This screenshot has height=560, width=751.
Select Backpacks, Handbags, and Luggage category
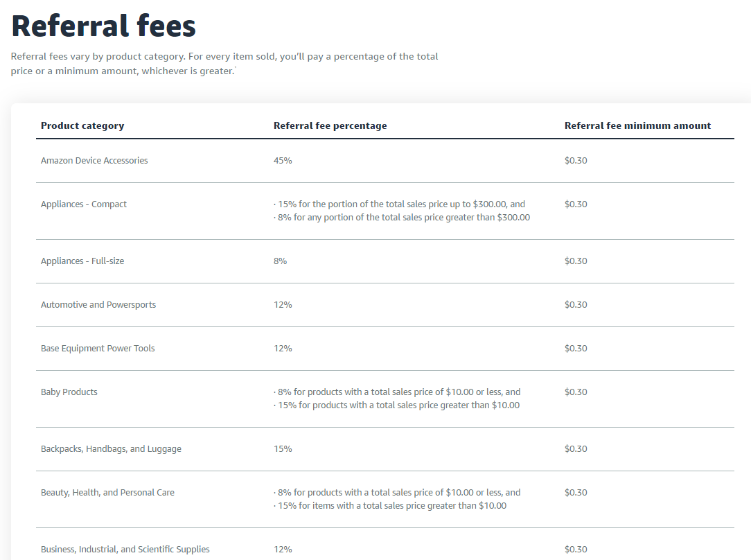tap(111, 448)
